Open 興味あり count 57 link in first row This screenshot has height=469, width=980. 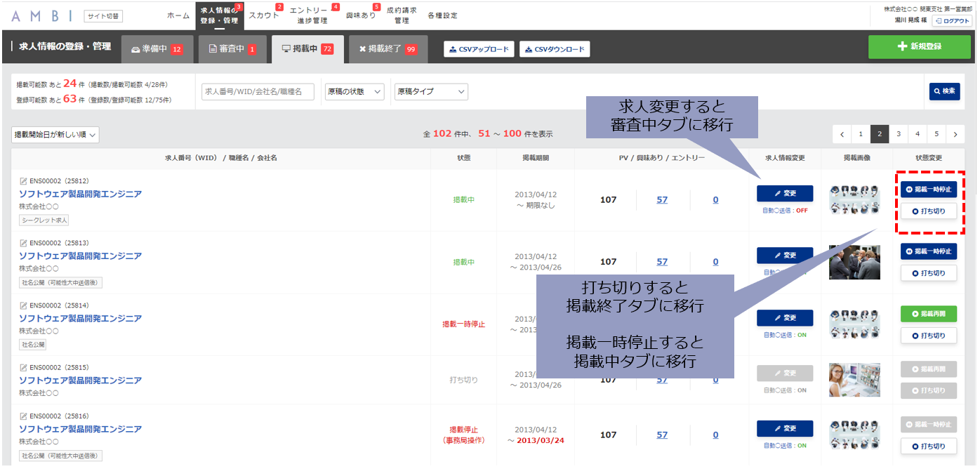click(x=662, y=200)
